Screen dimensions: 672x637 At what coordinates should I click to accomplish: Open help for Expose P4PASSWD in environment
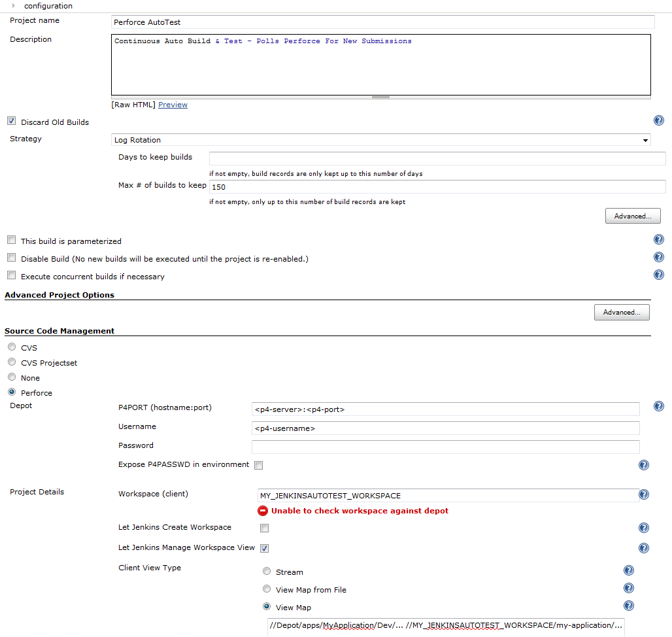pos(644,465)
